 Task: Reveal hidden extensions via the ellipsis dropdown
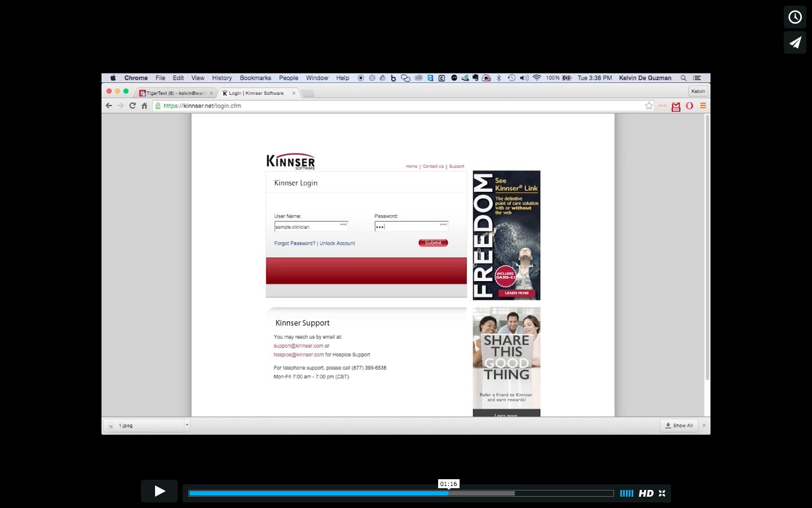tap(662, 106)
